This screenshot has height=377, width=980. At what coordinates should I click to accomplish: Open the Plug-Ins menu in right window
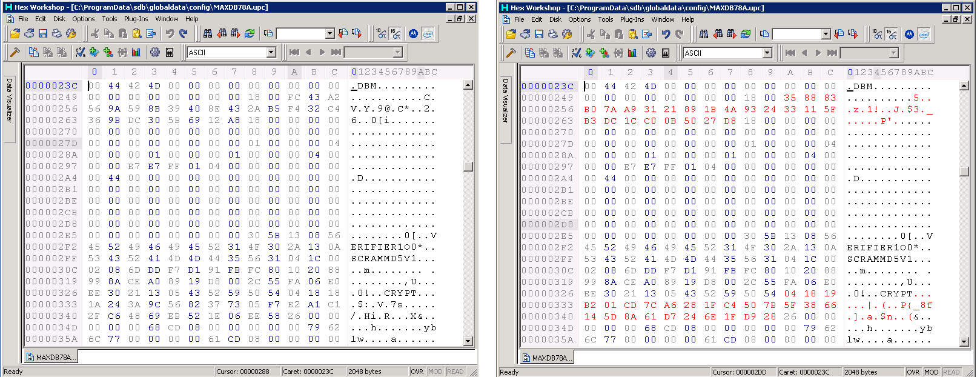pyautogui.click(x=632, y=19)
